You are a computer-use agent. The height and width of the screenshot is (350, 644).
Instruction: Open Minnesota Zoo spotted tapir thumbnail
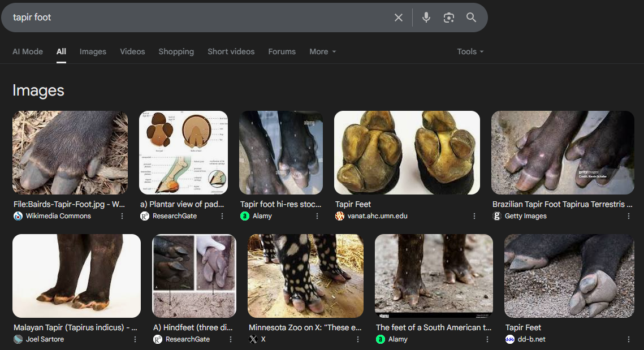coord(305,275)
